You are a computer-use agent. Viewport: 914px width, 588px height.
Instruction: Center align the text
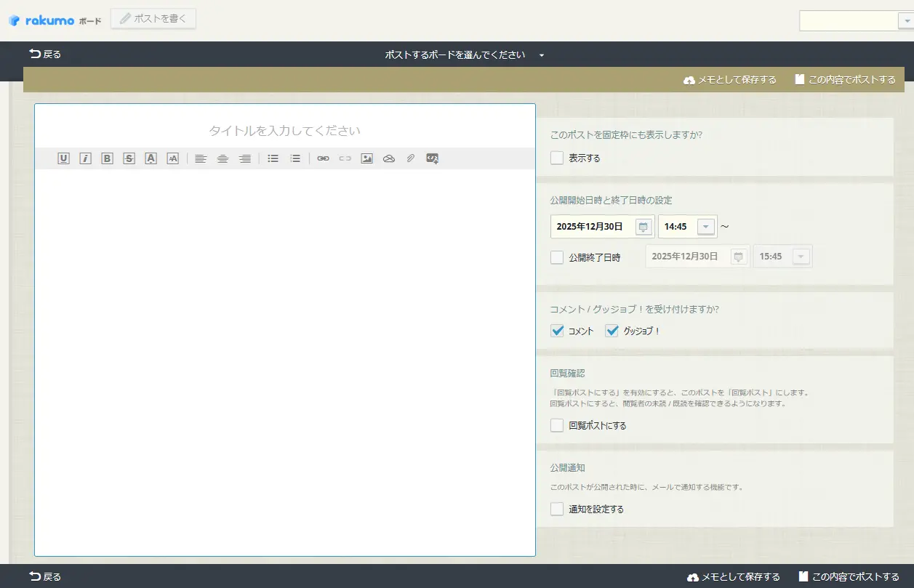click(223, 158)
